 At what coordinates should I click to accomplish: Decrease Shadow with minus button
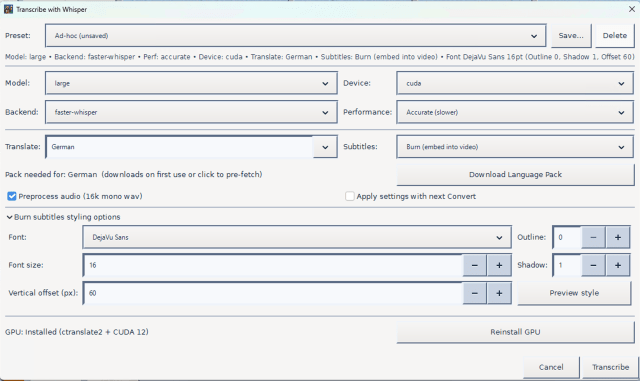(593, 265)
